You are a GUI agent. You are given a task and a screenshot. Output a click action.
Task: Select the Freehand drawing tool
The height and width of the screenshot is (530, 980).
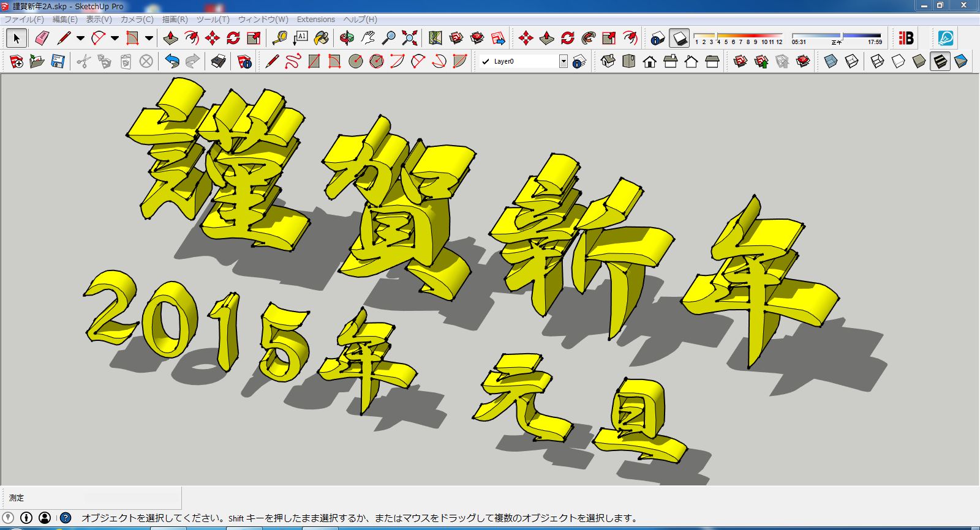pyautogui.click(x=293, y=61)
